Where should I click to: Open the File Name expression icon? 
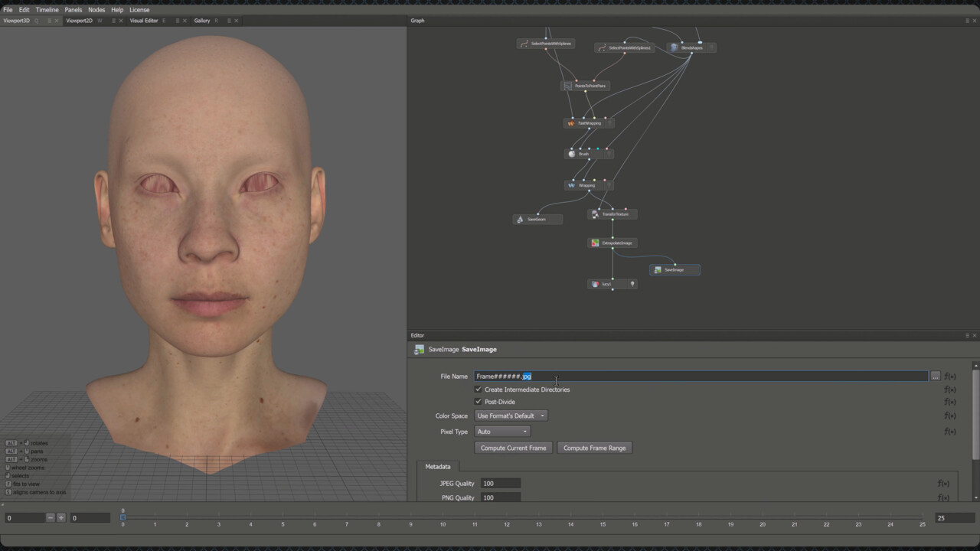click(x=950, y=377)
